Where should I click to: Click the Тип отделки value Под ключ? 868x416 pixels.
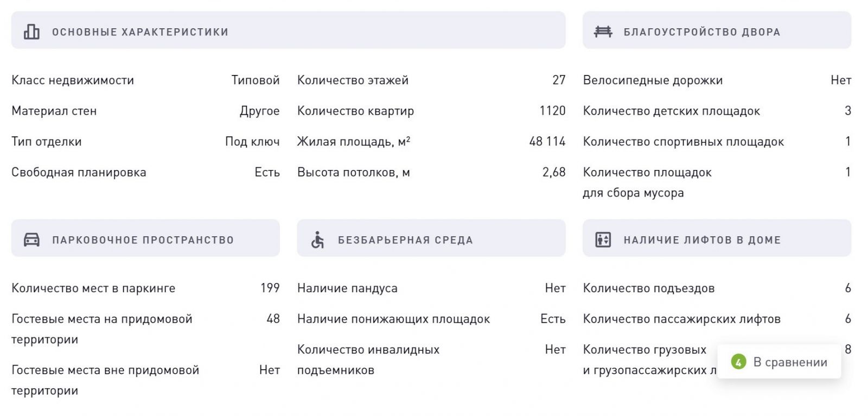(x=252, y=142)
